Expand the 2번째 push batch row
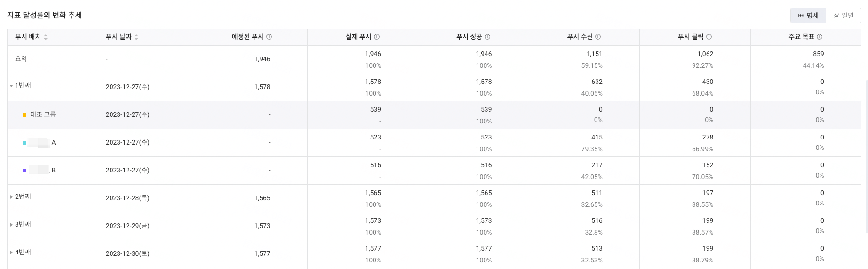 click(11, 197)
